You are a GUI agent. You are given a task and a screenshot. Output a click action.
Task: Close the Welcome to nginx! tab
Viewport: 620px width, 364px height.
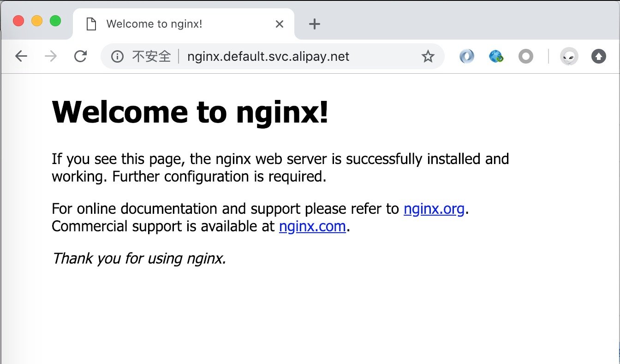coord(279,24)
